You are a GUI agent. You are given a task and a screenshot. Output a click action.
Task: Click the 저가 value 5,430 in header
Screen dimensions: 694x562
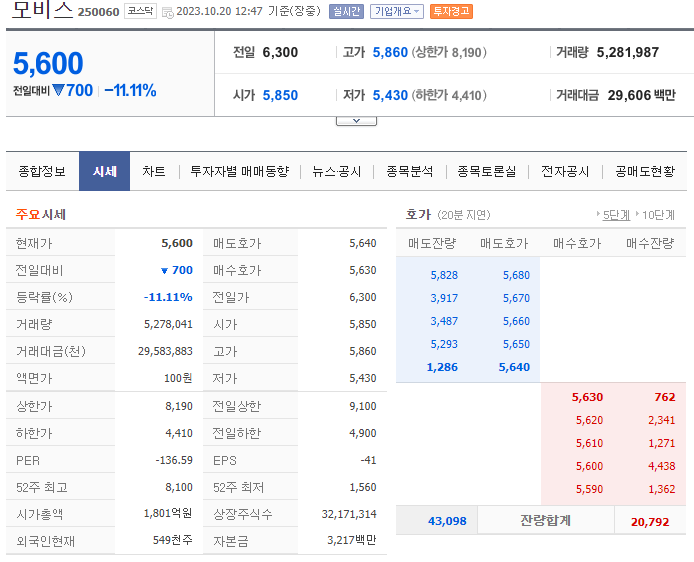pyautogui.click(x=390, y=95)
